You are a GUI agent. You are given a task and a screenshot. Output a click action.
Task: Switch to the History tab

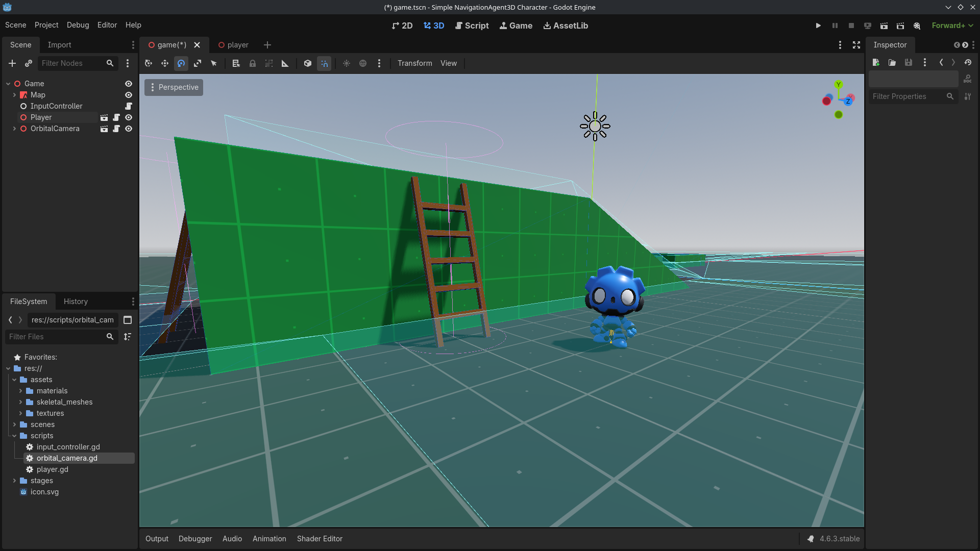click(76, 302)
